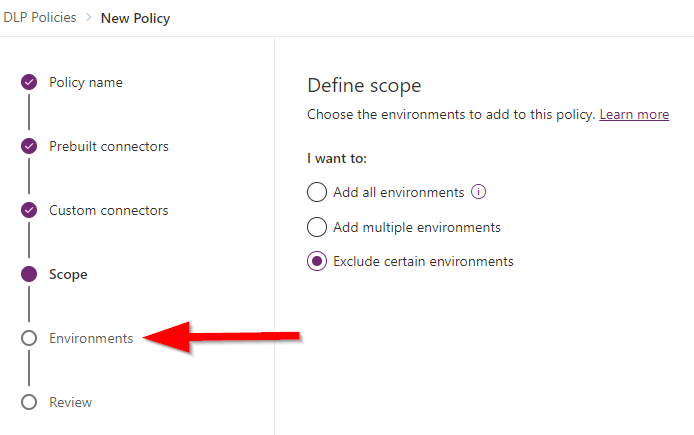This screenshot has width=694, height=435.
Task: Open the Prebuilt connectors step label
Action: pyautogui.click(x=109, y=146)
